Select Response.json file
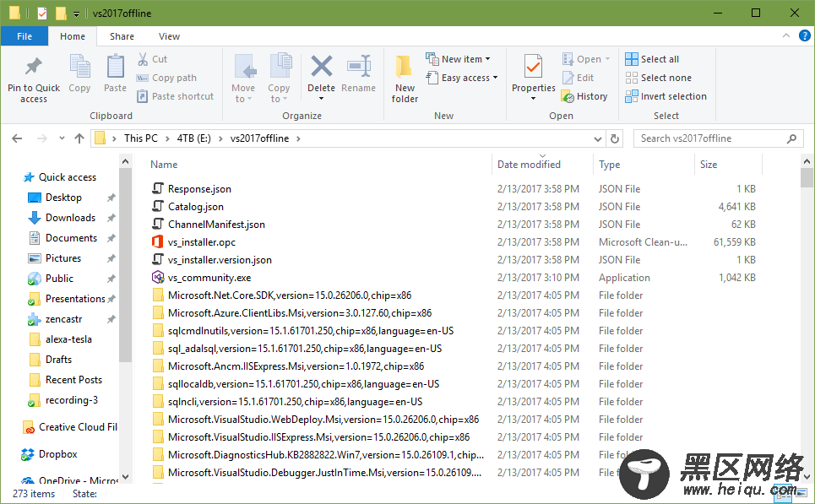Viewport: 815px width, 504px height. click(199, 189)
